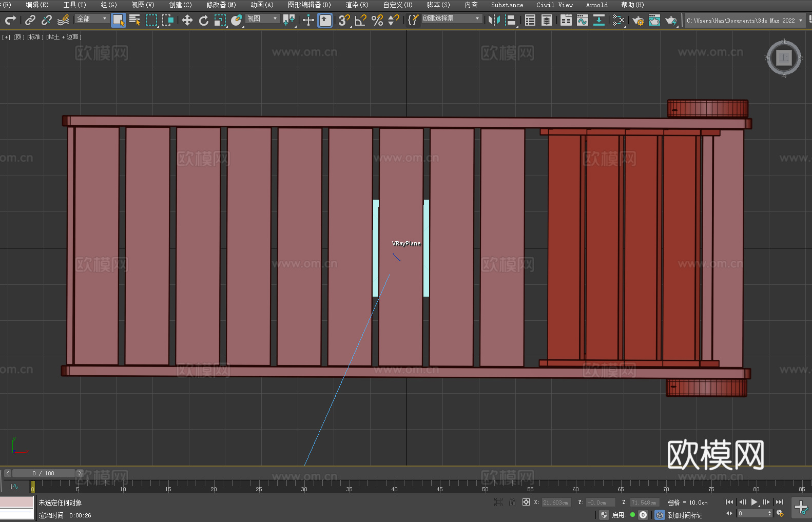Click the Select by Name icon
Viewport: 812px width, 522px height.
(134, 20)
